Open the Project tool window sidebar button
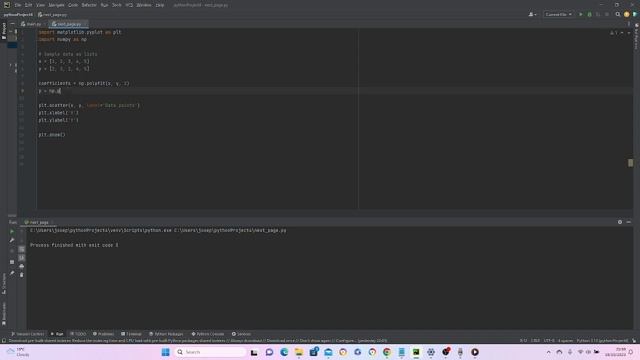Image resolution: width=640 pixels, height=360 pixels. click(x=4, y=31)
